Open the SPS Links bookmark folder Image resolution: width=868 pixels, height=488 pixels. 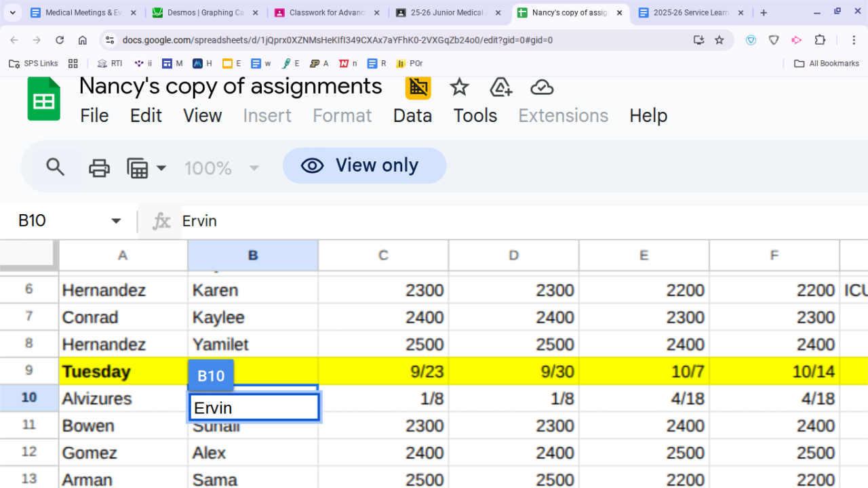click(34, 64)
